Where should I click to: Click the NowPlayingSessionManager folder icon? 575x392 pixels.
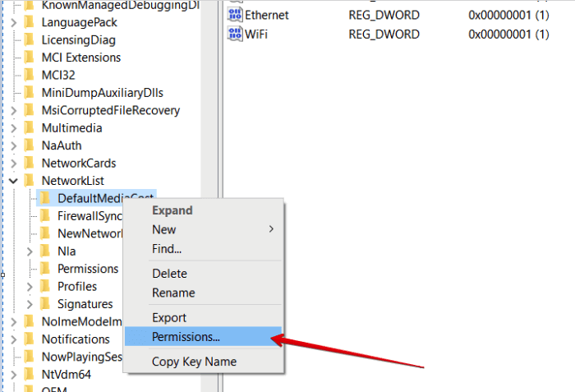coord(29,357)
